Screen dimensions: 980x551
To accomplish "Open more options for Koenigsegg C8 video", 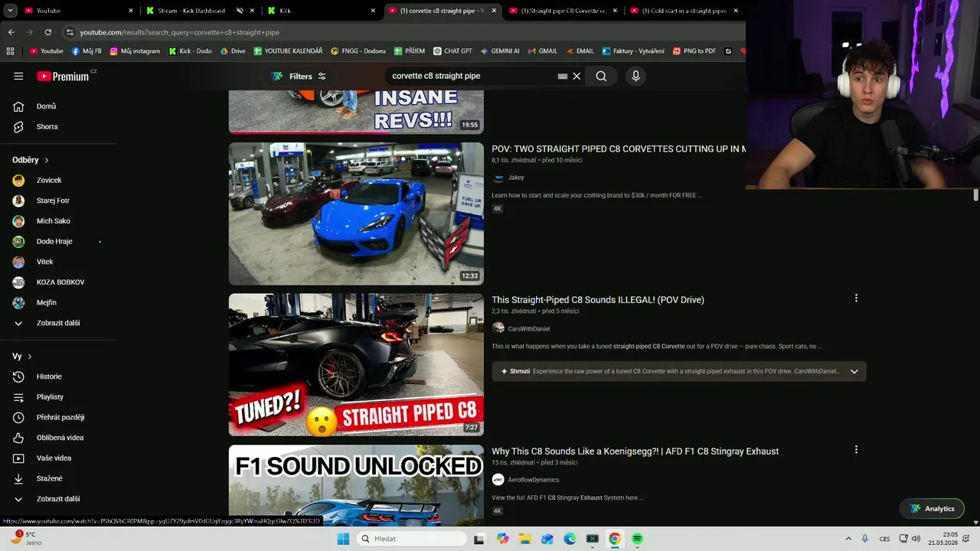I will tap(856, 450).
